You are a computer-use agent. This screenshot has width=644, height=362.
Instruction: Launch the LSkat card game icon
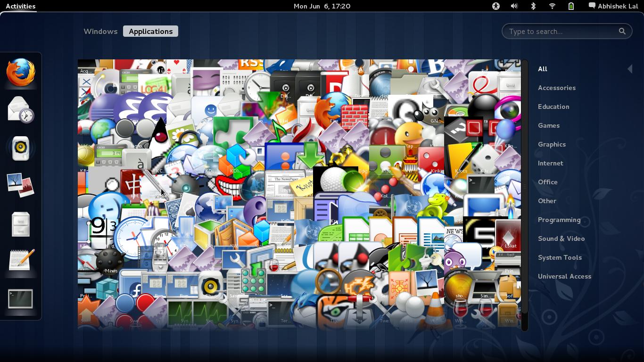click(x=507, y=235)
